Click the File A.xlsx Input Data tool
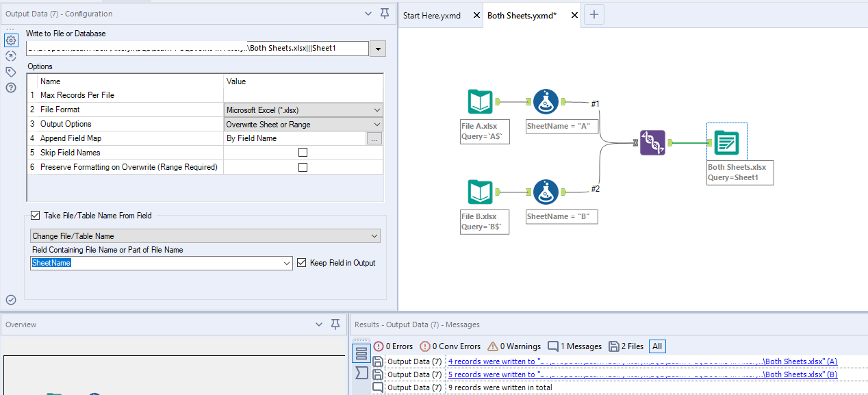This screenshot has height=395, width=868. (x=481, y=103)
